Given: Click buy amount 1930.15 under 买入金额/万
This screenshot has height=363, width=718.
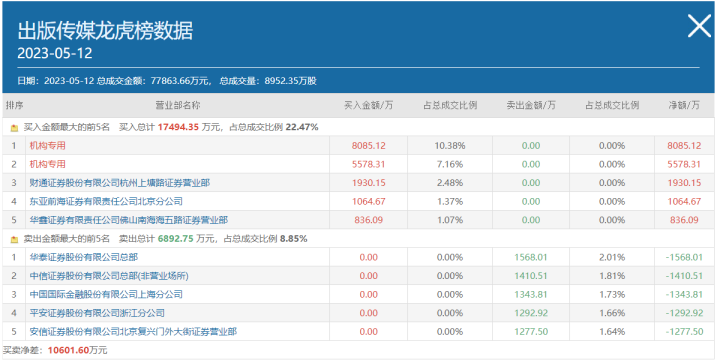Looking at the screenshot, I should [369, 183].
